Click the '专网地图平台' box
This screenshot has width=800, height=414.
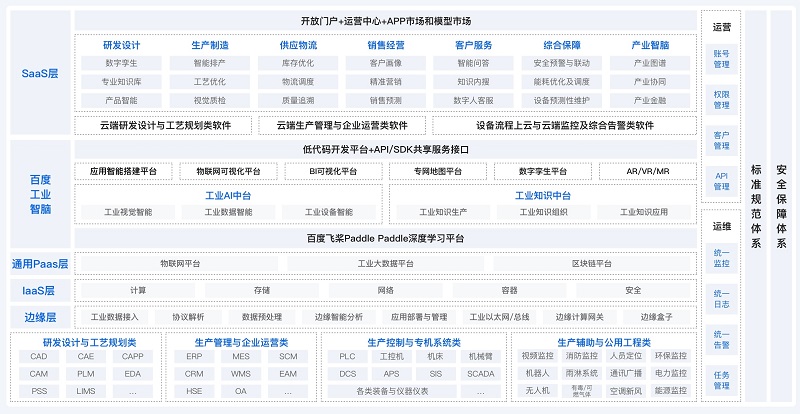coord(438,172)
